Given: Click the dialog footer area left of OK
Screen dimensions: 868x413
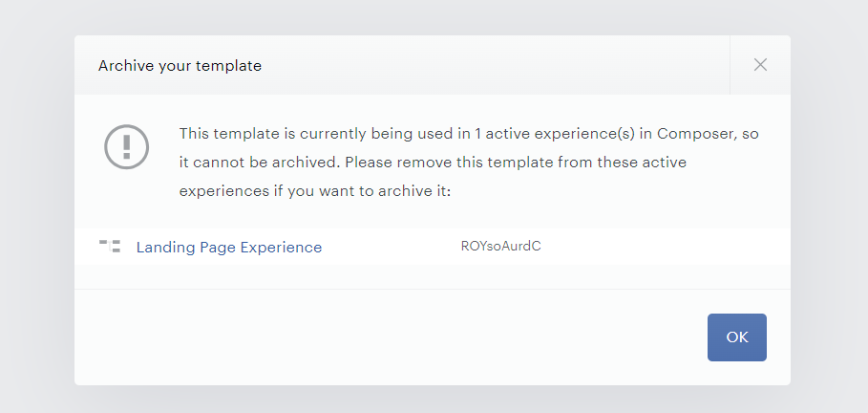Looking at the screenshot, I should click(388, 337).
